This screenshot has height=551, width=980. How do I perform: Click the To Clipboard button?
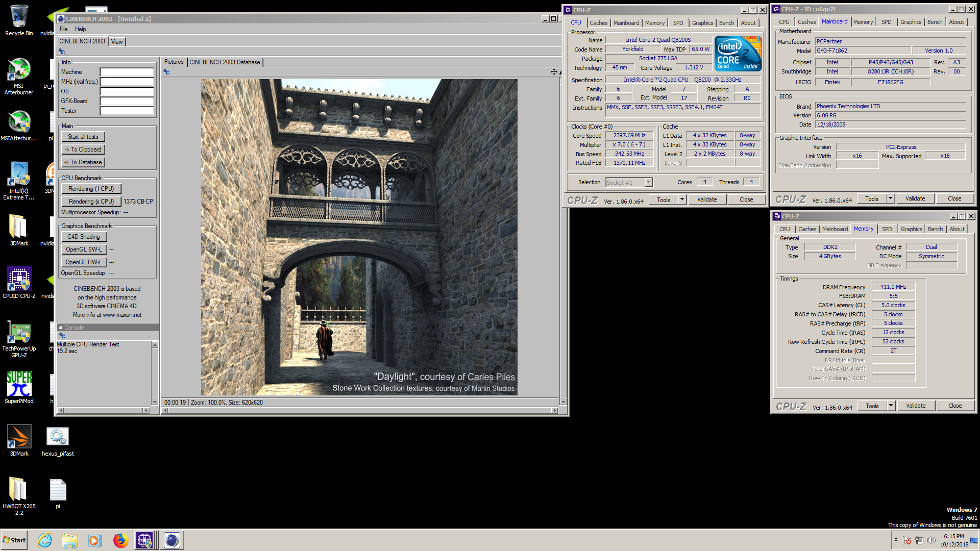83,149
